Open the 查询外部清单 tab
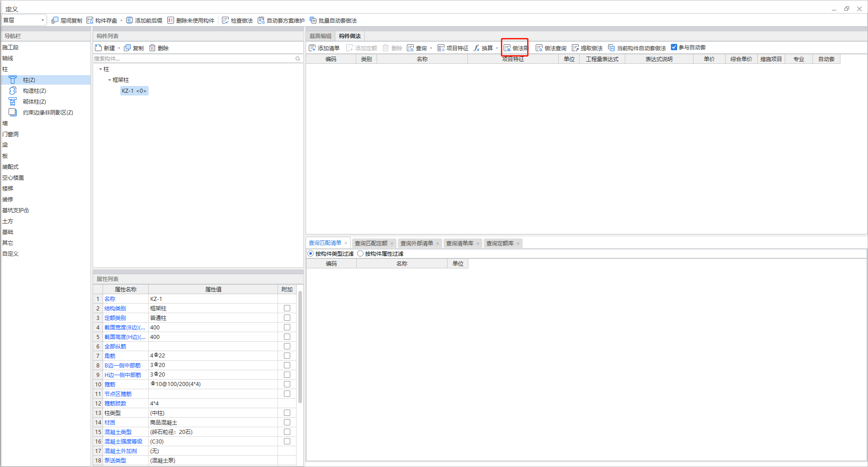This screenshot has height=467, width=868. pyautogui.click(x=417, y=243)
